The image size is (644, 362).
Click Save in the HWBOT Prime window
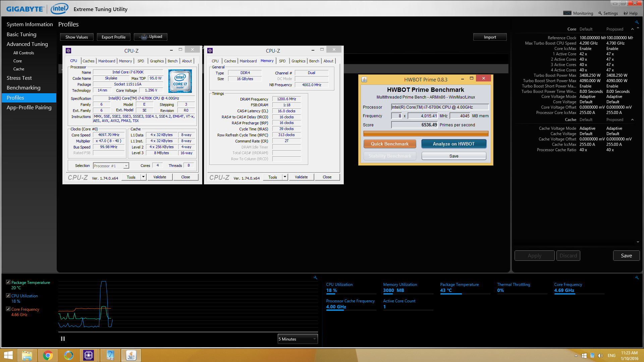click(454, 156)
